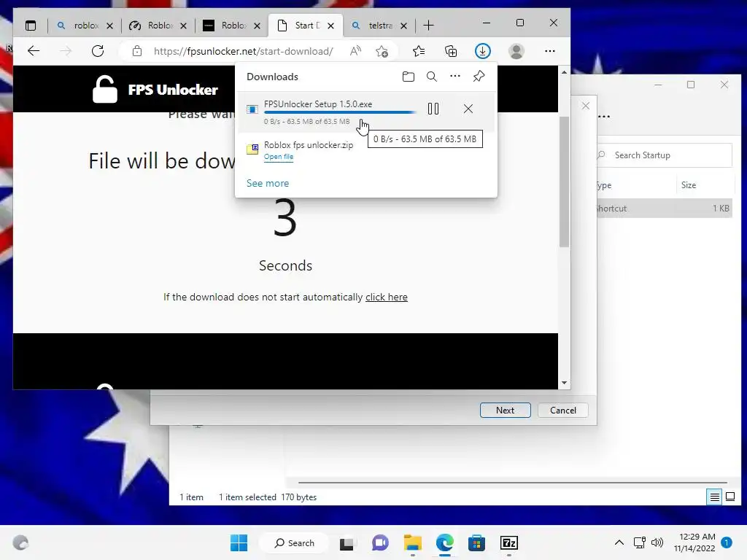Open Microsoft Edge from taskbar
The height and width of the screenshot is (560, 747).
pos(445,542)
